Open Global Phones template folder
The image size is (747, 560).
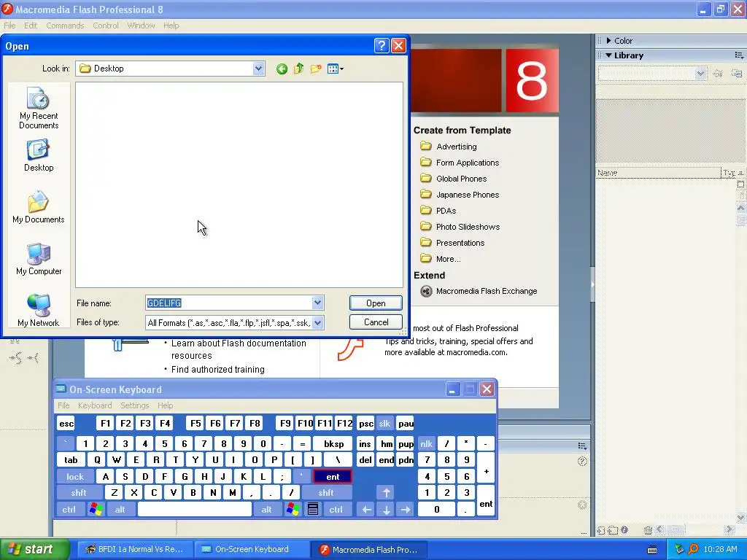454,179
